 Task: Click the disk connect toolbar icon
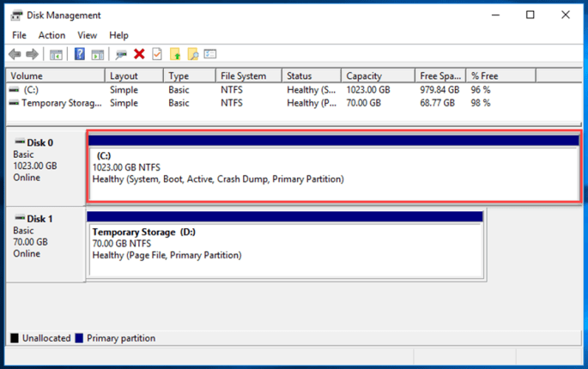tap(121, 54)
